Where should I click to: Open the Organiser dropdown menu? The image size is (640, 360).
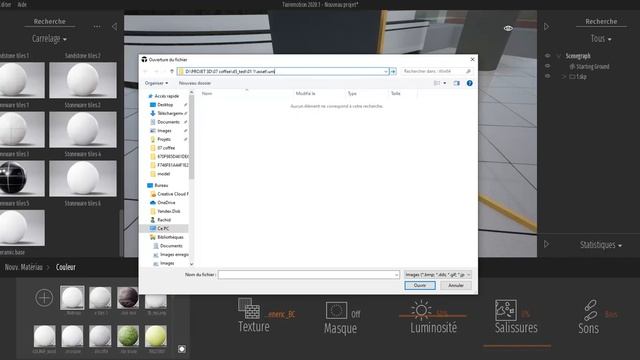coord(156,83)
